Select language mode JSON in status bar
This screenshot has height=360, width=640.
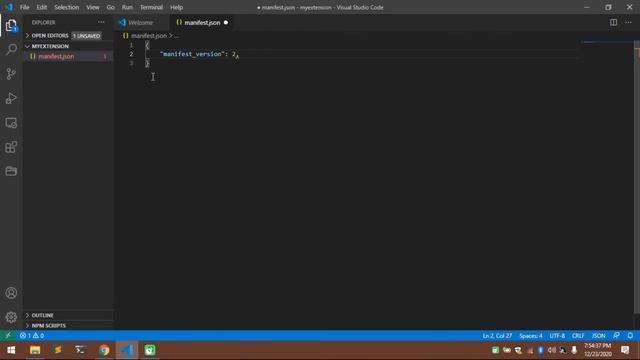pyautogui.click(x=599, y=336)
